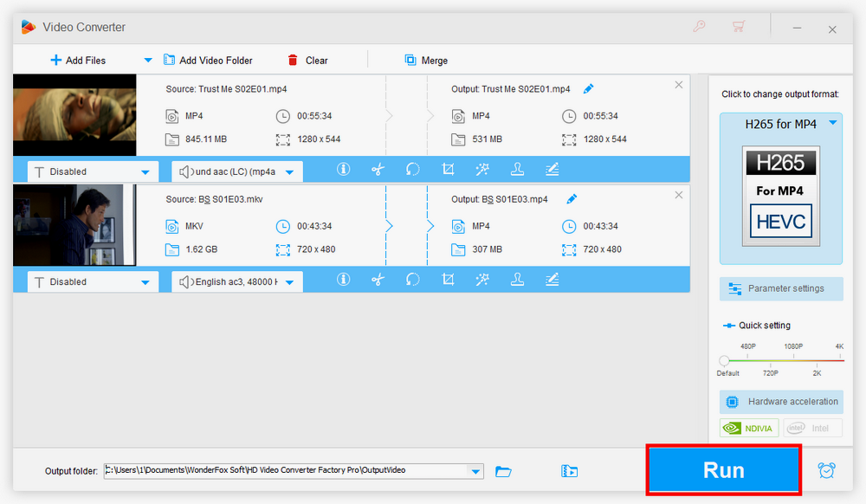This screenshot has height=504, width=866.
Task: Click the 4K mark on quality slider
Action: (x=839, y=346)
